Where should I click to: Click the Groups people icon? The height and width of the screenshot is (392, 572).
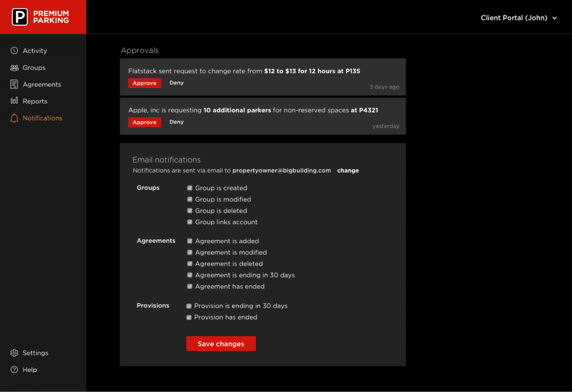(x=14, y=68)
